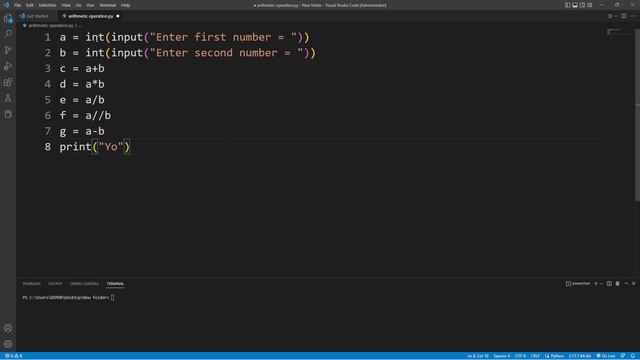Open the Run and Debug view
640x360 pixels.
click(8, 66)
